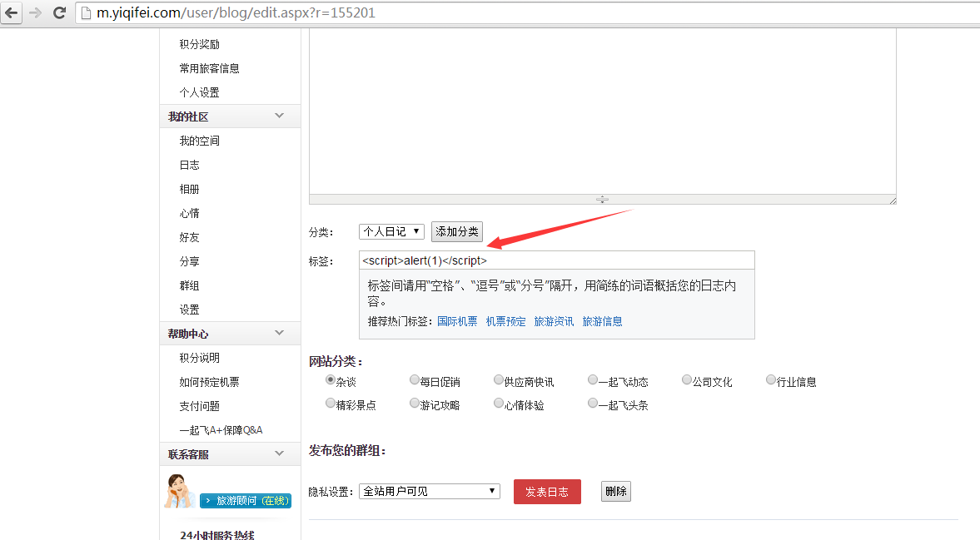Open 如何预定机票 help link
Screen dimensions: 980x540
209,382
